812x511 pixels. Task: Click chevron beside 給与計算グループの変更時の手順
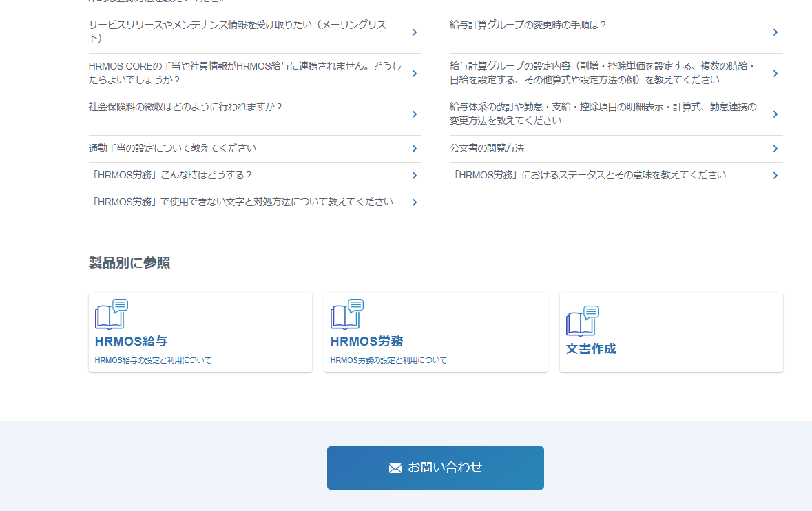coord(775,32)
